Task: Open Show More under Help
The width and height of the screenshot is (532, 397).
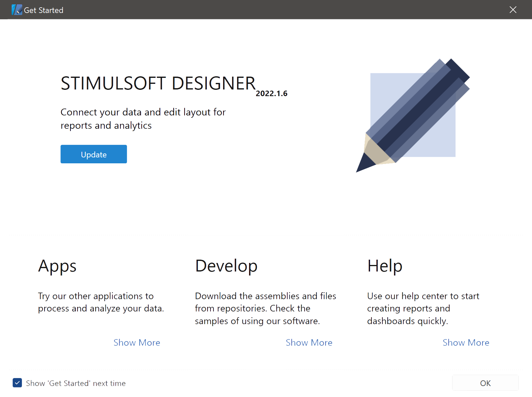Action: click(466, 342)
